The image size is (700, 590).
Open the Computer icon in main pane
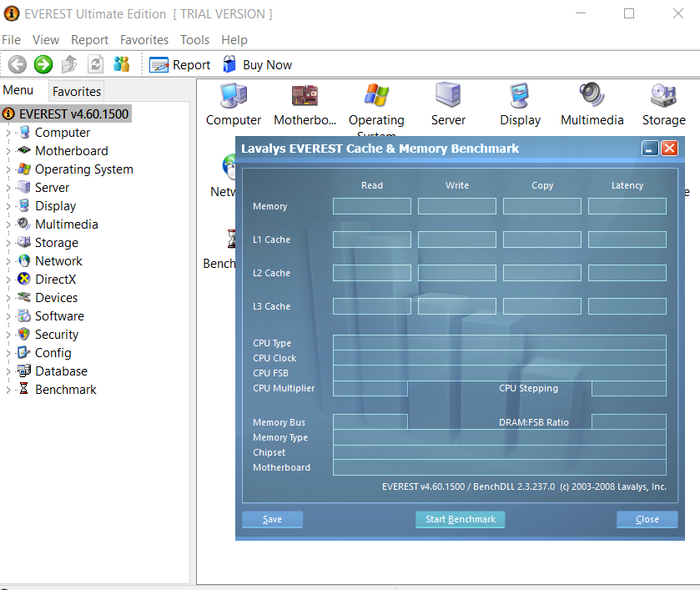click(234, 96)
